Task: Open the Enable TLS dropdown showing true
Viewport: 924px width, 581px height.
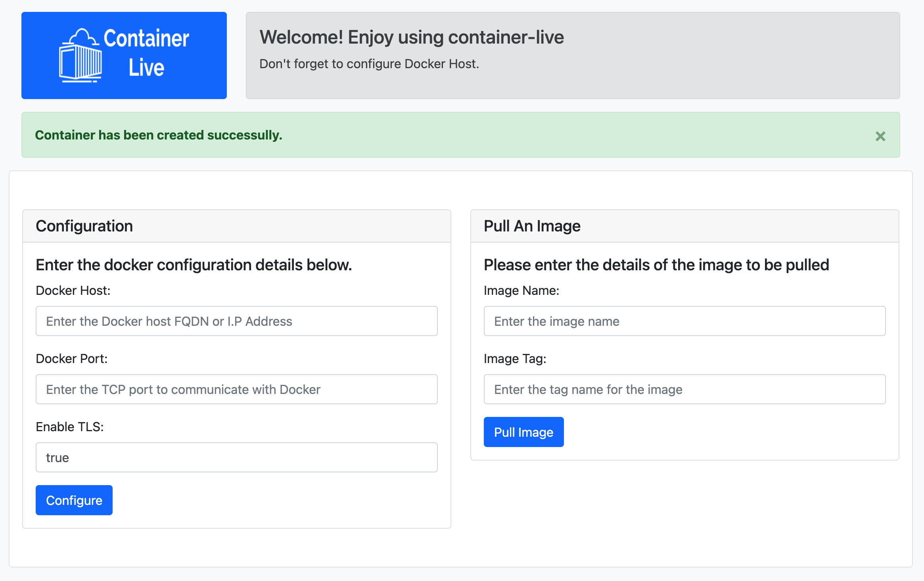Action: [236, 457]
